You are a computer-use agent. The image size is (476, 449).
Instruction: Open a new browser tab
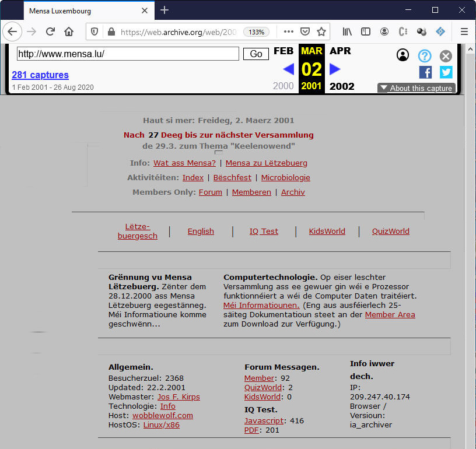pos(164,10)
